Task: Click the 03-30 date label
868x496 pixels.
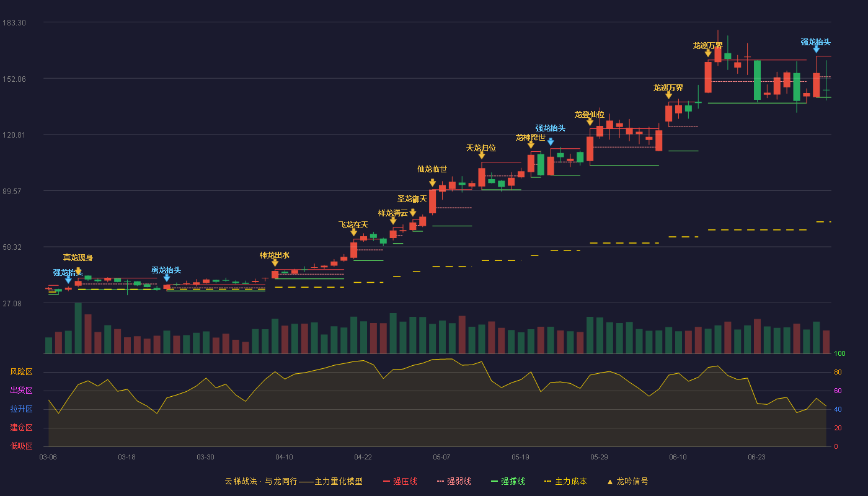Action: (x=205, y=457)
